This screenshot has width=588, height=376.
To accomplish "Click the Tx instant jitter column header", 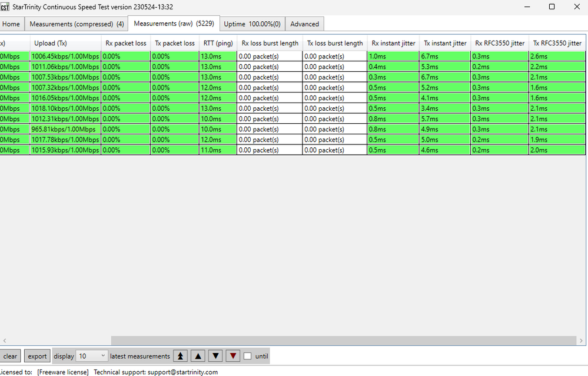I will click(445, 43).
